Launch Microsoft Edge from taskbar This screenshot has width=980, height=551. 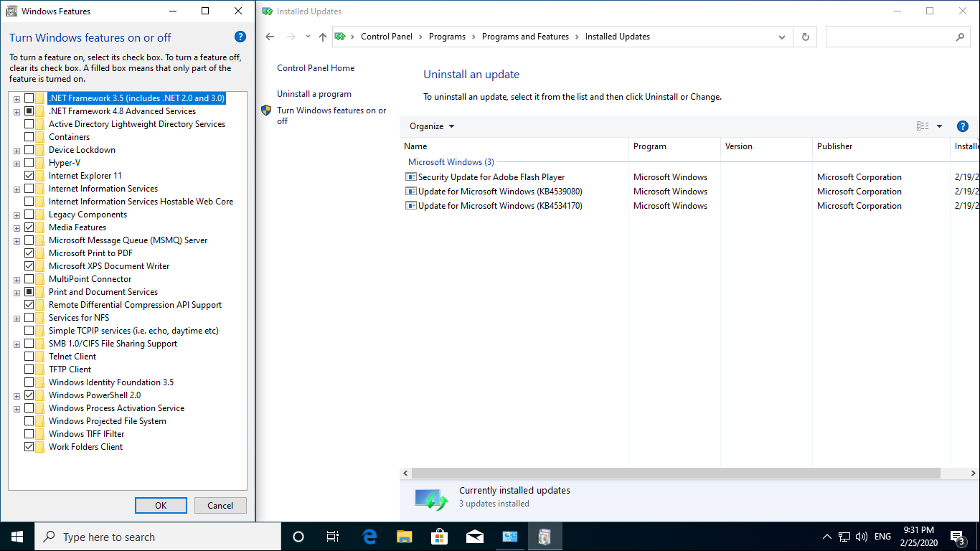click(369, 537)
